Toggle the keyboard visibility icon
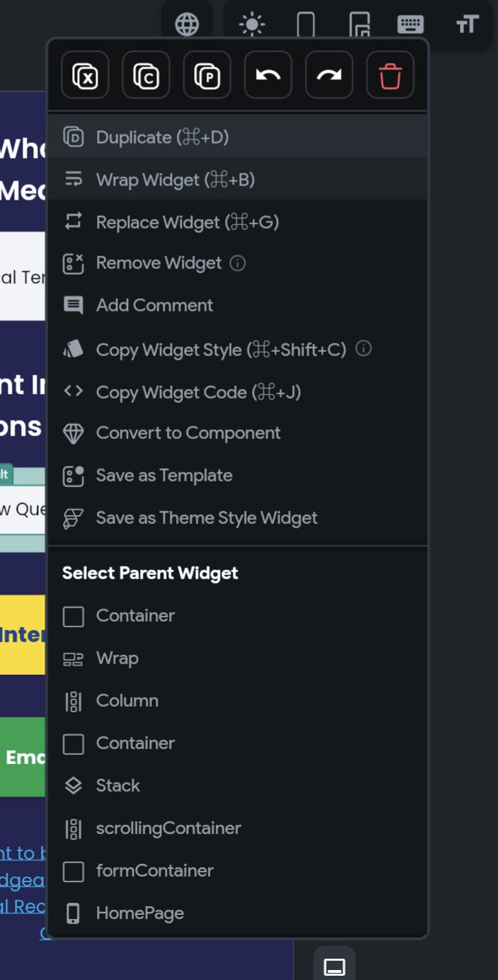498x980 pixels. pyautogui.click(x=411, y=25)
